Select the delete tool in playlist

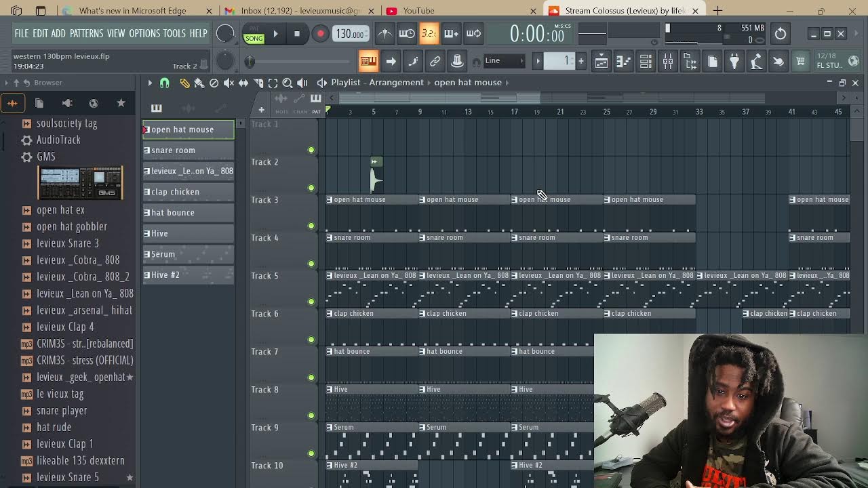click(214, 83)
